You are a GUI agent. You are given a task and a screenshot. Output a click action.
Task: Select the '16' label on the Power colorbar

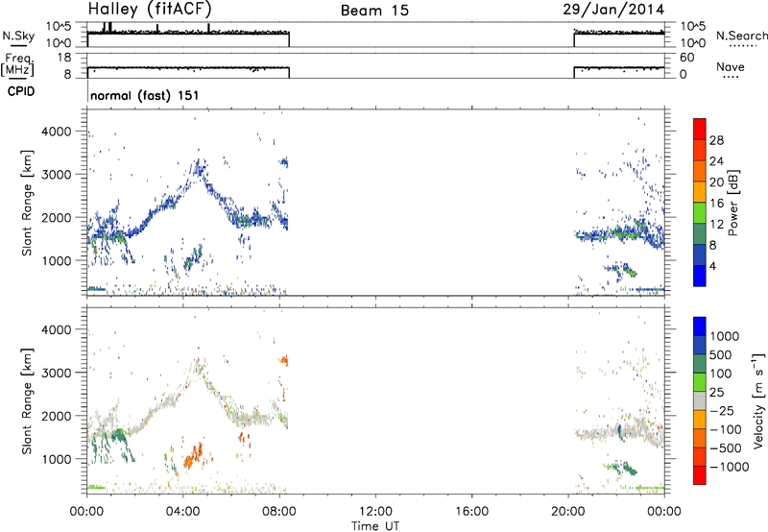716,204
